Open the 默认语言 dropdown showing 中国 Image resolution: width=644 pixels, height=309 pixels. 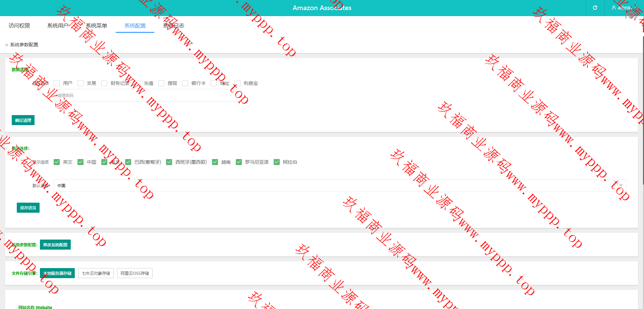click(x=339, y=186)
